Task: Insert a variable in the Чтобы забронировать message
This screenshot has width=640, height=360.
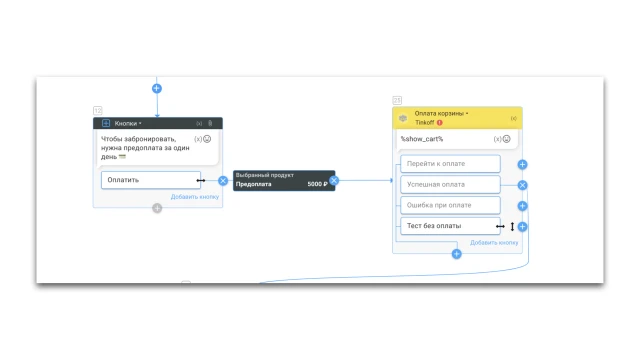Action: point(198,139)
